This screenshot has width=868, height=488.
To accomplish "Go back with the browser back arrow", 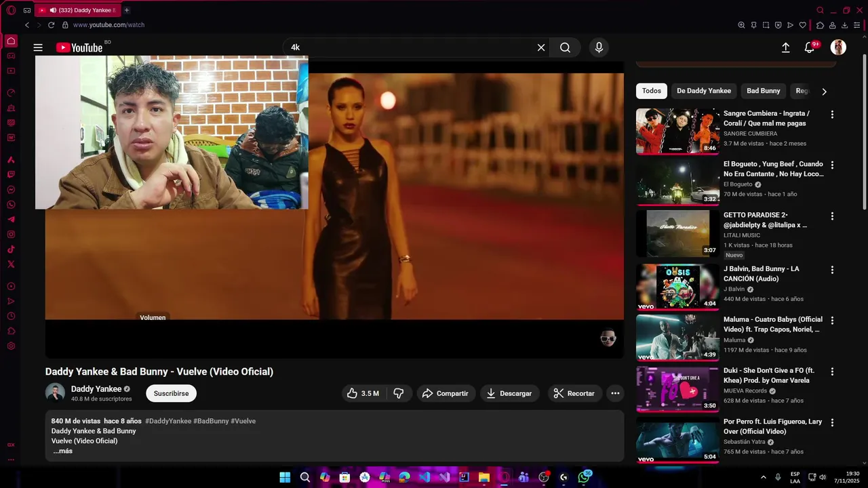I will pos(27,25).
